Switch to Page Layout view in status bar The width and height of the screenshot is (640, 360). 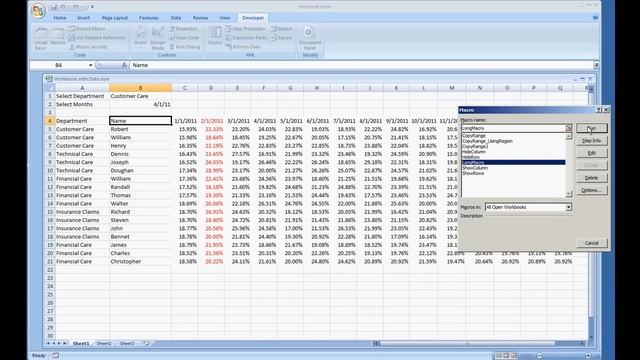506,356
